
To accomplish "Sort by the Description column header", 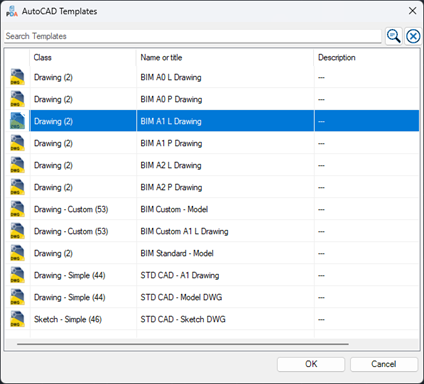I will pos(366,57).
